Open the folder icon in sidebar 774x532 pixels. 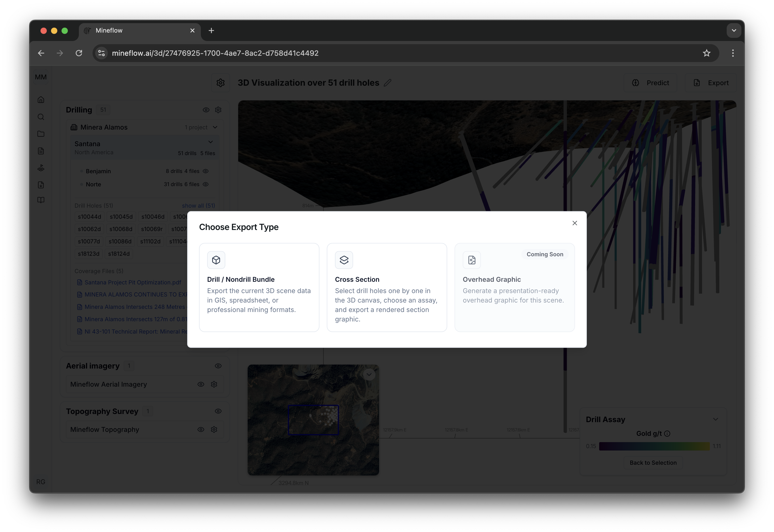(x=41, y=134)
